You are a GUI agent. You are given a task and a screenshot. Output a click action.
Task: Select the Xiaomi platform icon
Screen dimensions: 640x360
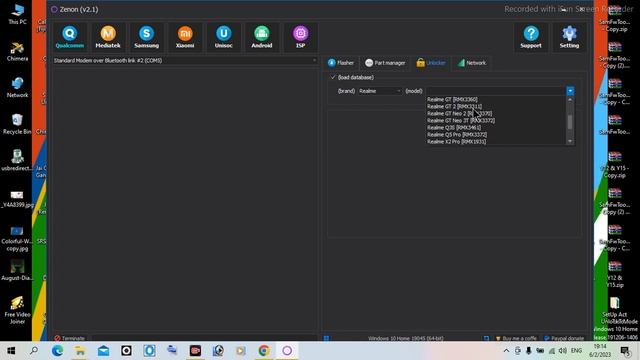tap(185, 37)
